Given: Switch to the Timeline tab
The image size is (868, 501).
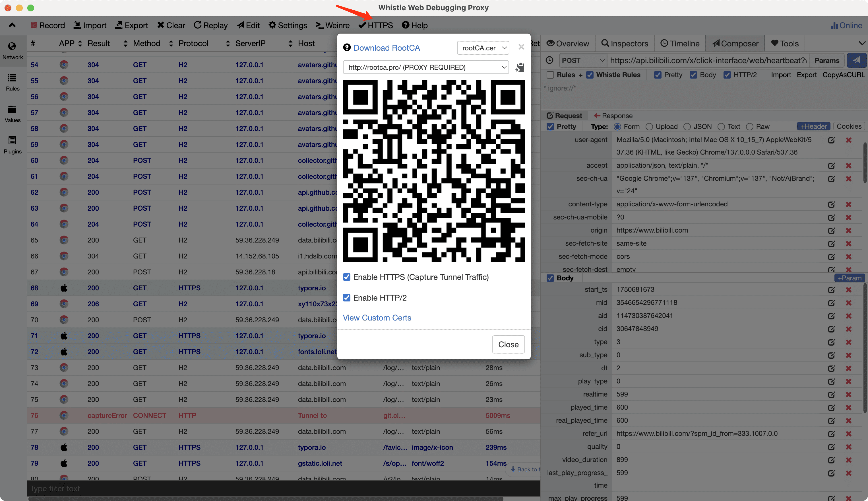Looking at the screenshot, I should pos(680,43).
